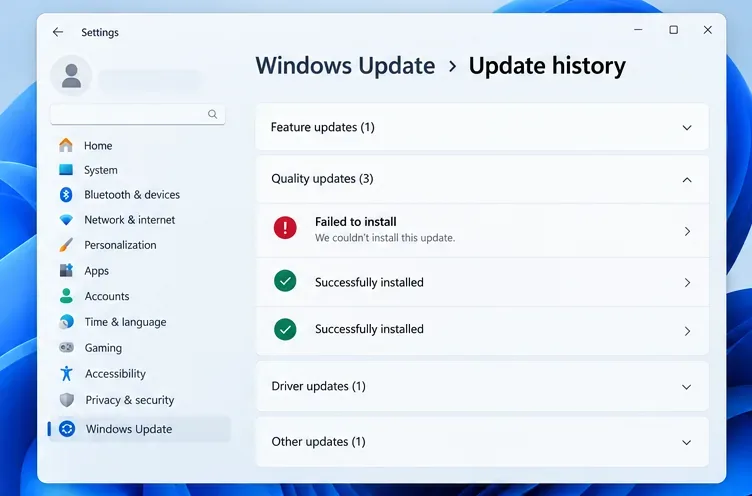752x496 pixels.
Task: Expand the Feature updates section chevron
Action: (x=687, y=128)
